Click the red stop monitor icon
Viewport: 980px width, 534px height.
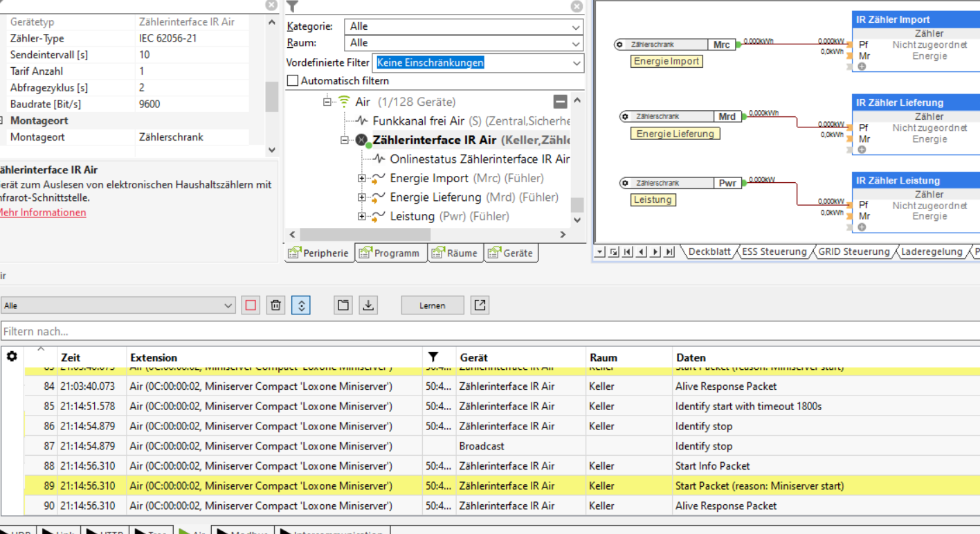(251, 305)
